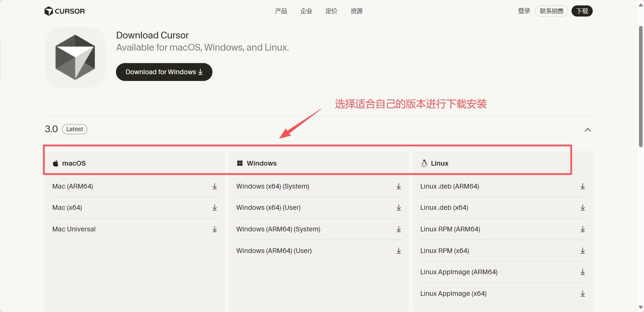Download Windows (x64) (User) installer icon
Screen dimensions: 644x312
[399, 207]
